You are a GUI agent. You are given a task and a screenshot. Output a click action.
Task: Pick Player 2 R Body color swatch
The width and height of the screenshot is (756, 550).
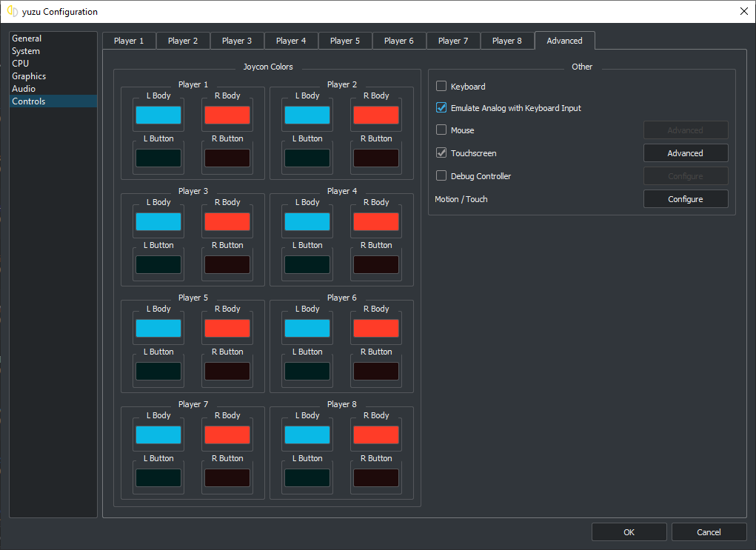coord(376,115)
